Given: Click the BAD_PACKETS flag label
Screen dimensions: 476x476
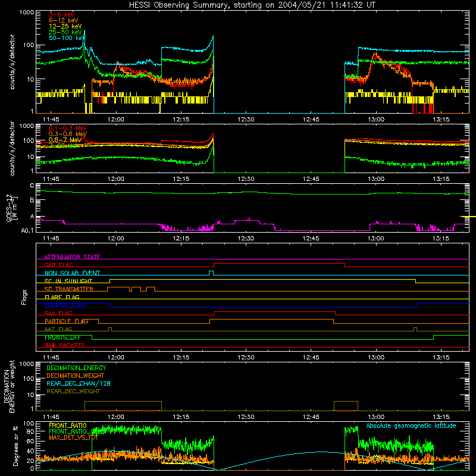Looking at the screenshot, I should [65, 345].
